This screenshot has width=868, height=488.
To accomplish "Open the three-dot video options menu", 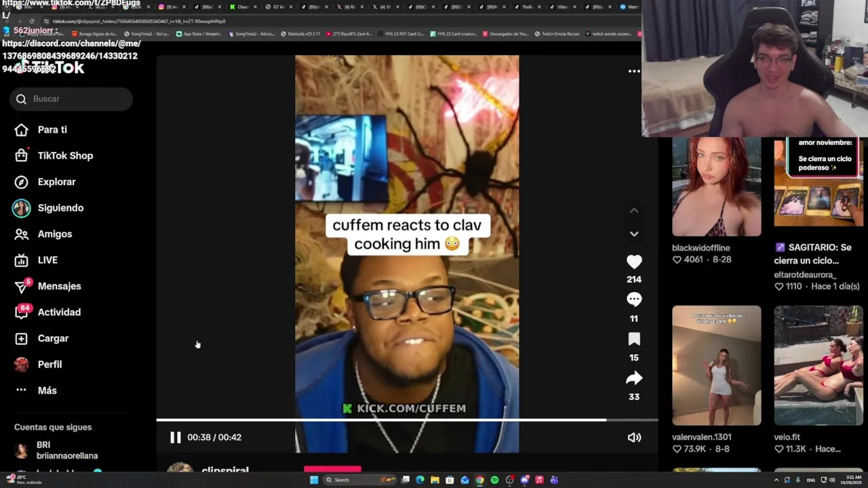I will [x=634, y=71].
